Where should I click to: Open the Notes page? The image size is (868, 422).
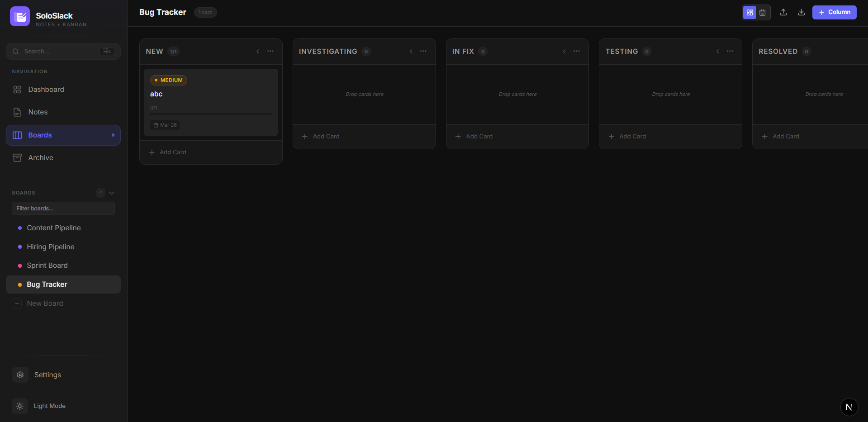63,112
